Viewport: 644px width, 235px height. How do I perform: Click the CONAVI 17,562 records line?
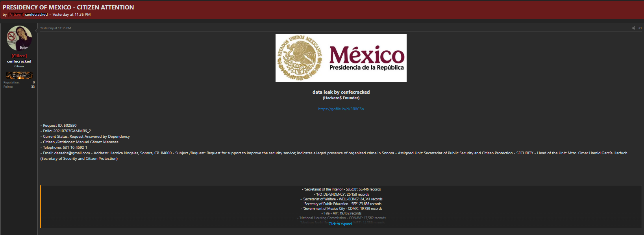(341, 218)
